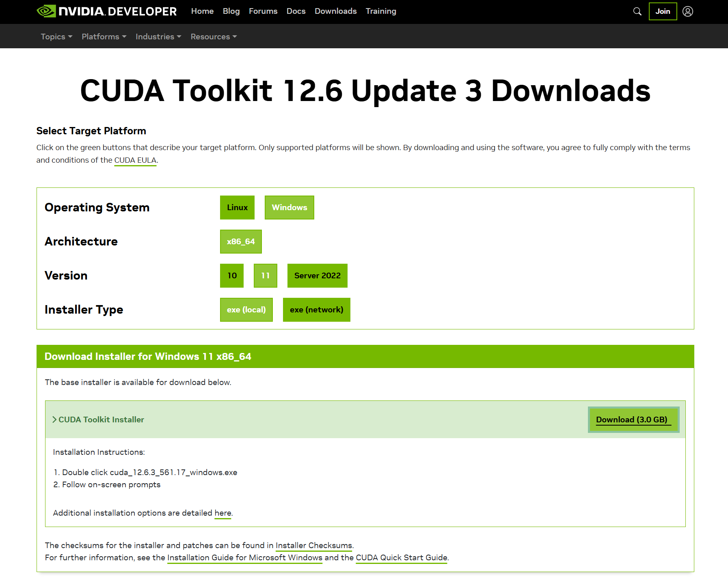Viewport: 728px width, 583px height.
Task: Click the 'Select Target Platform' heading
Action: pyautogui.click(x=91, y=131)
